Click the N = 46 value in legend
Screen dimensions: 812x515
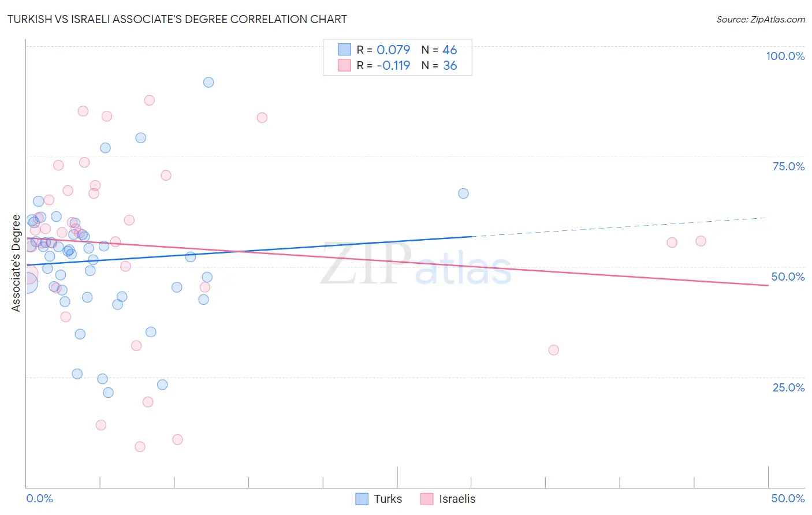tap(439, 50)
